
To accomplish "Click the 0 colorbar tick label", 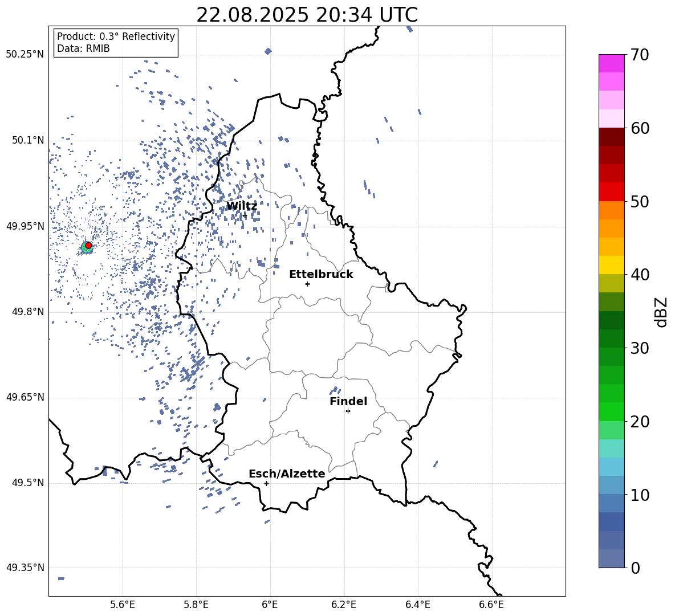I will point(635,568).
